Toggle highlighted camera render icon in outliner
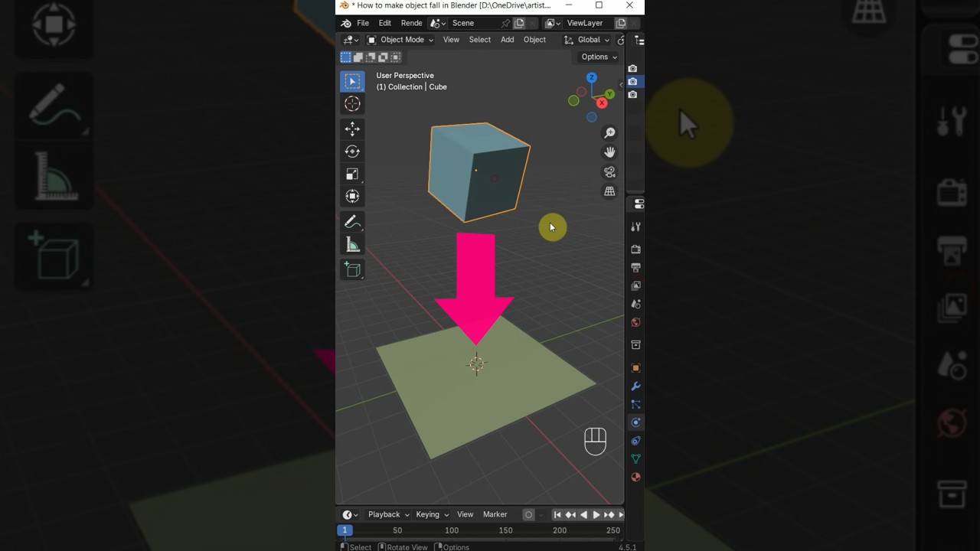 [x=632, y=82]
